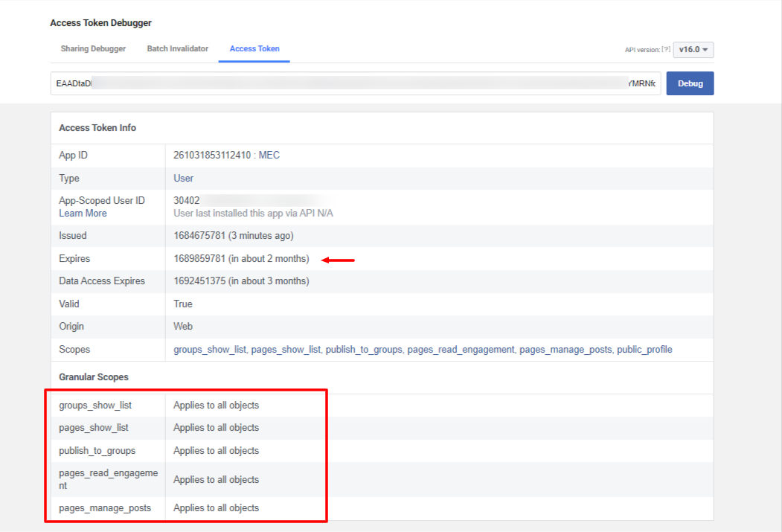Click the public_profile scope link

click(644, 350)
